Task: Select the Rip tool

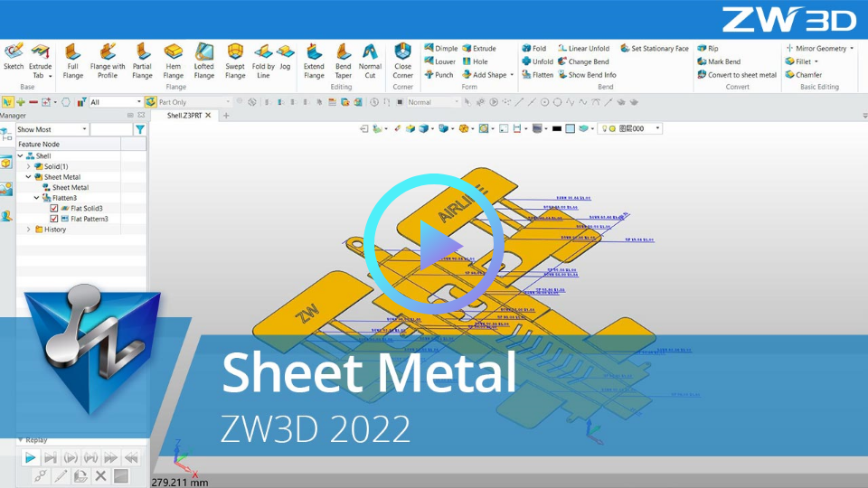Action: click(x=707, y=48)
